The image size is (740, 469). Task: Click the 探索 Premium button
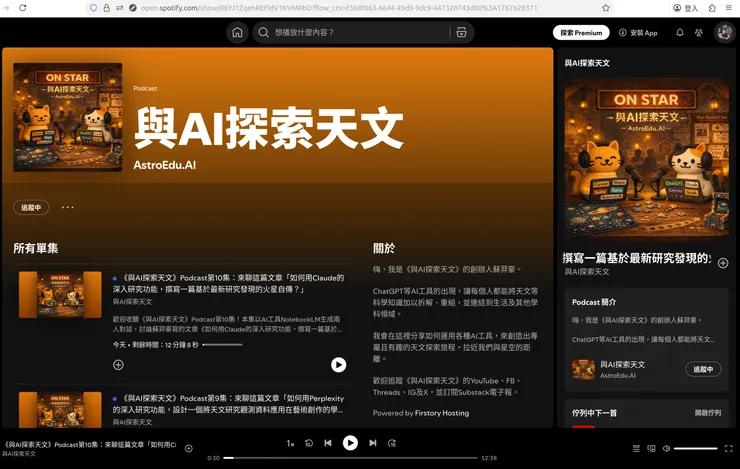[x=581, y=33]
